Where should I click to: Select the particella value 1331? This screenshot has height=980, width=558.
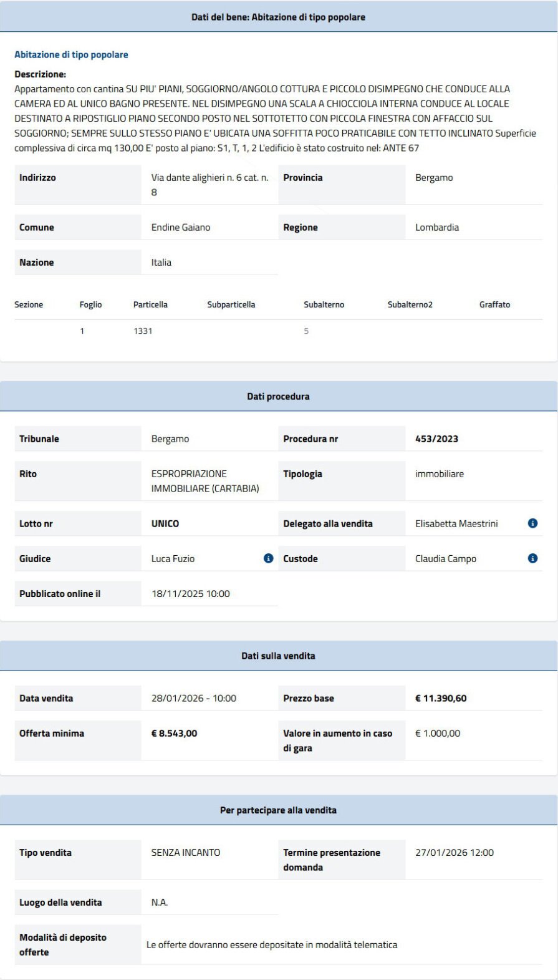pos(143,331)
